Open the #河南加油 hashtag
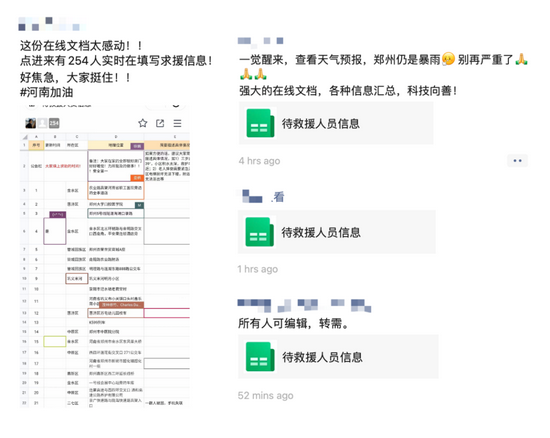 click(x=47, y=92)
